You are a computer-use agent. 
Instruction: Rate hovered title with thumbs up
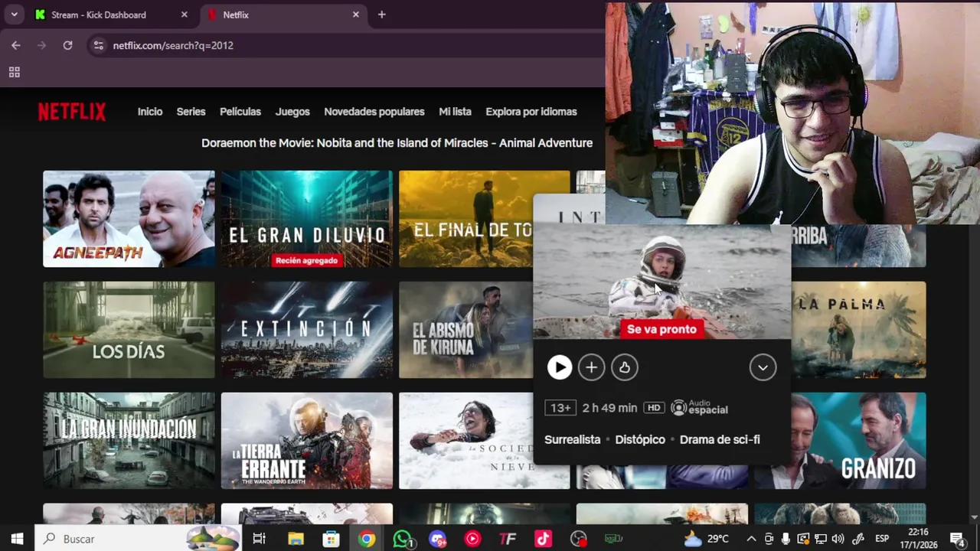(x=625, y=367)
